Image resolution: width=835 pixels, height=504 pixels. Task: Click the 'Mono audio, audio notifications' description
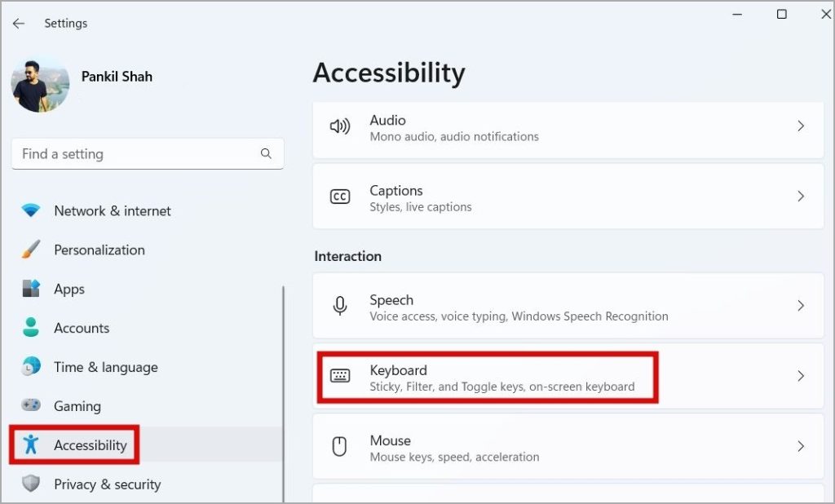[454, 137]
